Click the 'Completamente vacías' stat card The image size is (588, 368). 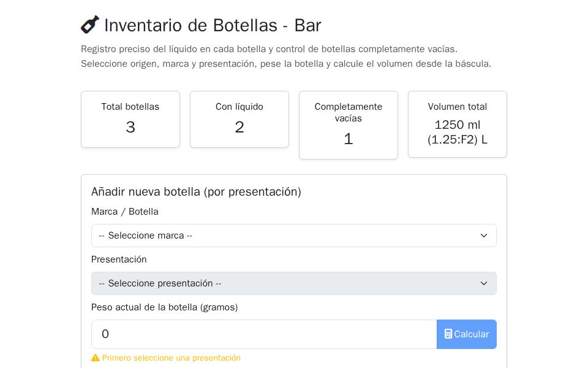pos(349,125)
